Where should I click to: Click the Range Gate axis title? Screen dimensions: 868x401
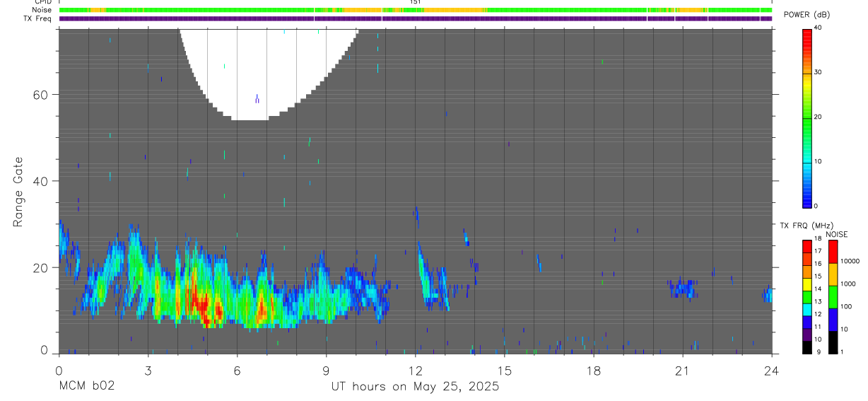click(x=19, y=192)
